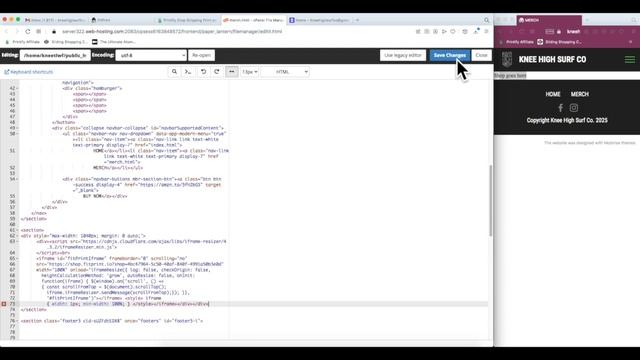Open the Instagram icon in footer
The image size is (640, 360).
point(573,108)
